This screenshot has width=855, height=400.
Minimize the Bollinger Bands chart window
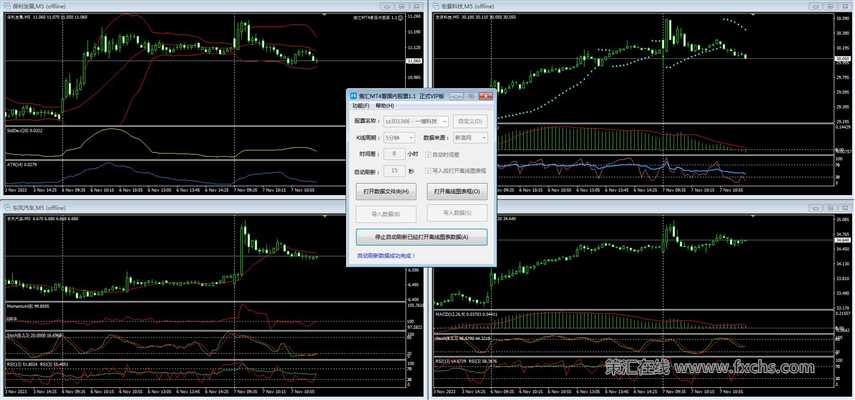[388, 6]
